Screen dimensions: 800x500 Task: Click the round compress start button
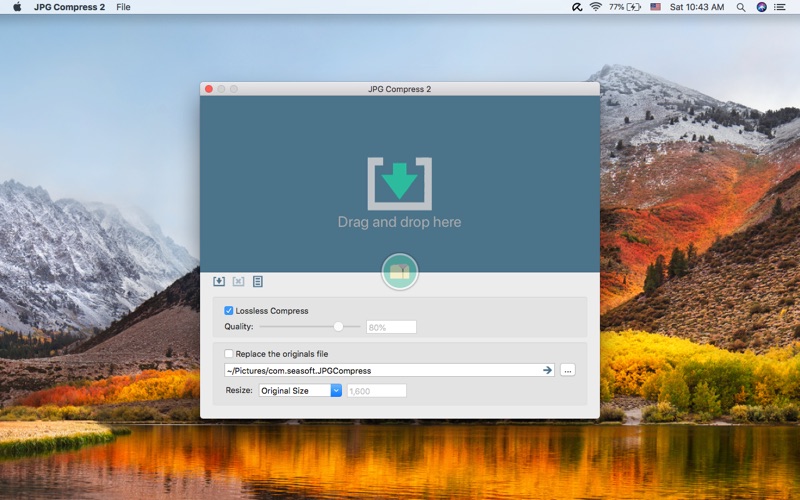399,271
